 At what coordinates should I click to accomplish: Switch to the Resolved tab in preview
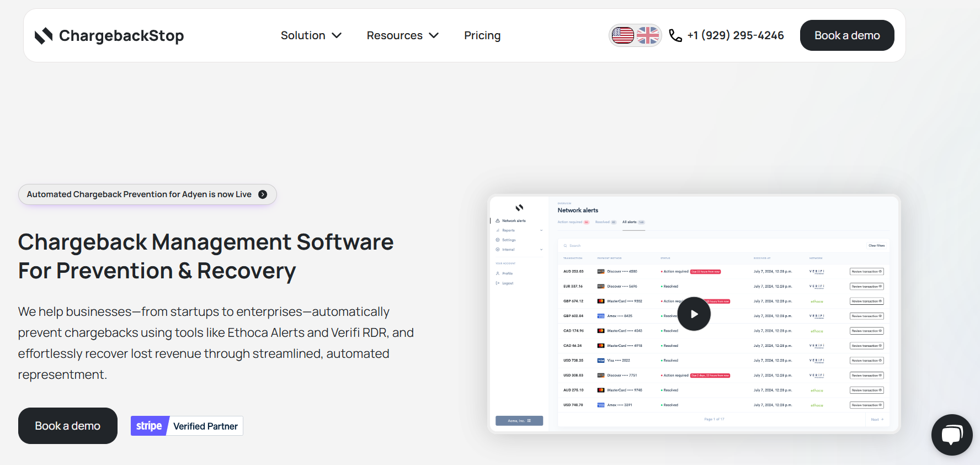pos(606,222)
